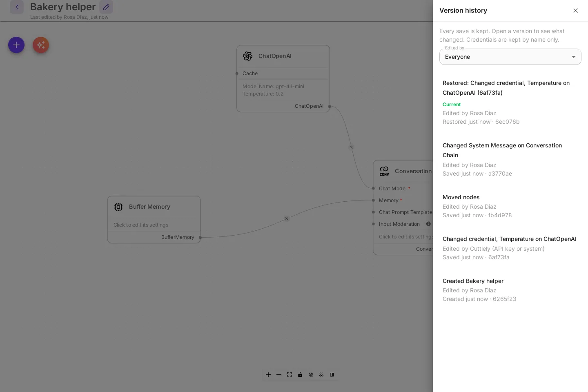Open the orange sparkle generate button
588x392 pixels.
[41, 45]
